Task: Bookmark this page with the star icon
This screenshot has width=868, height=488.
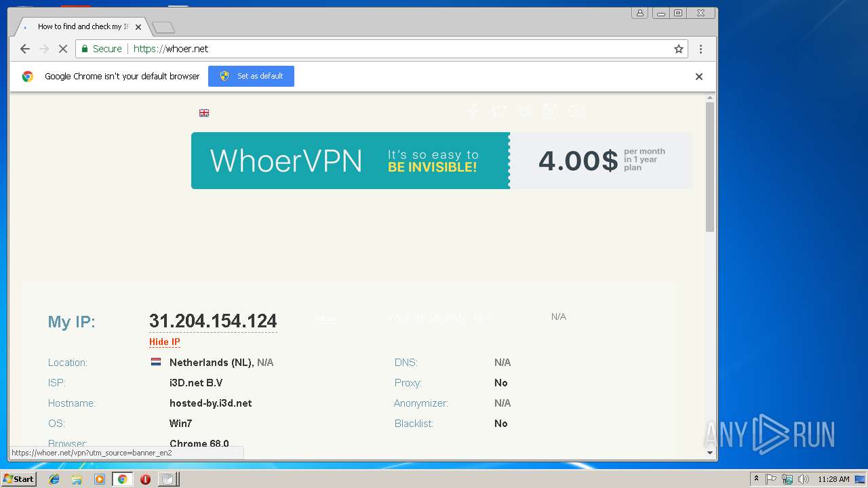Action: 678,49
